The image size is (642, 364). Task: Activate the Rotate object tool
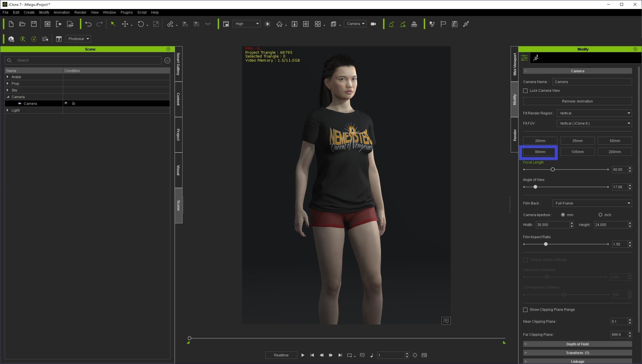pos(141,24)
